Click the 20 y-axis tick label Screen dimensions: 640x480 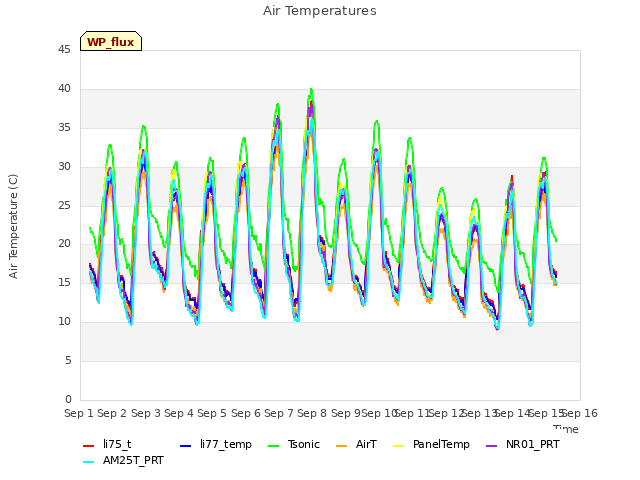pyautogui.click(x=64, y=244)
